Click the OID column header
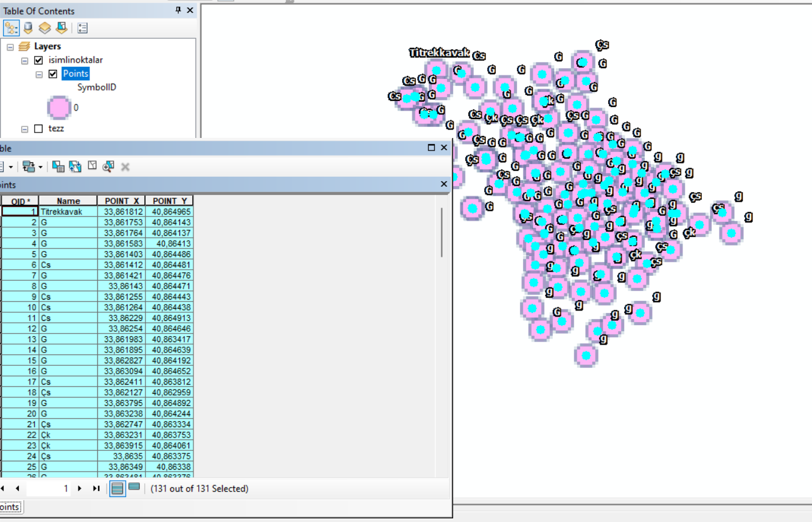This screenshot has height=522, width=812. coord(20,201)
